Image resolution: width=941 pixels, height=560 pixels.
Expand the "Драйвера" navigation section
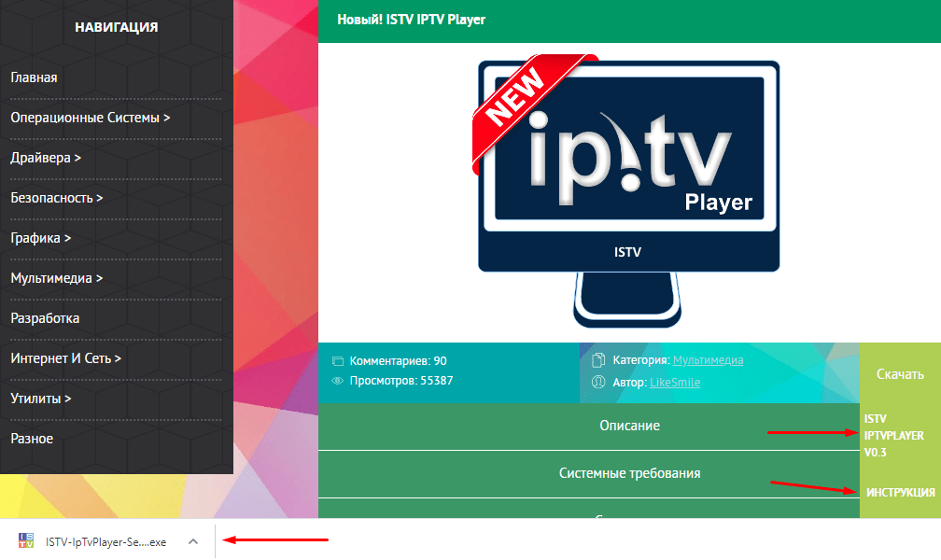[44, 157]
